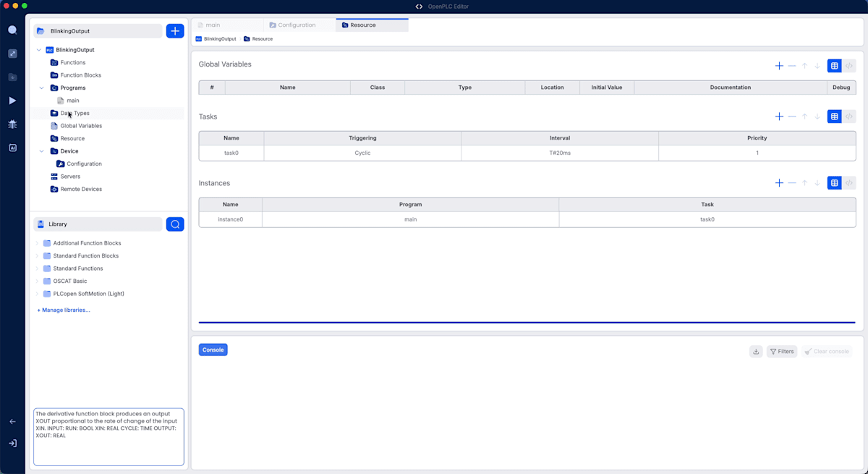Open the Filters button
The height and width of the screenshot is (474, 868).
click(782, 352)
